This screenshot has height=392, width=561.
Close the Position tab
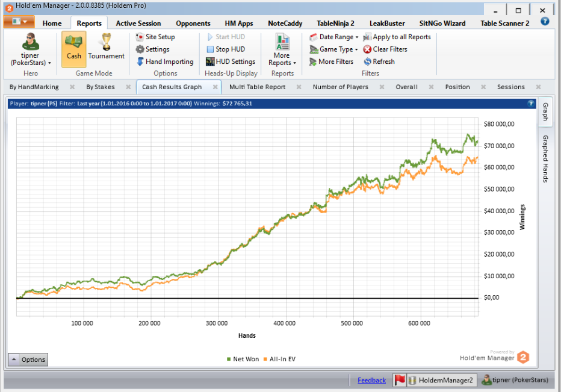tap(483, 87)
